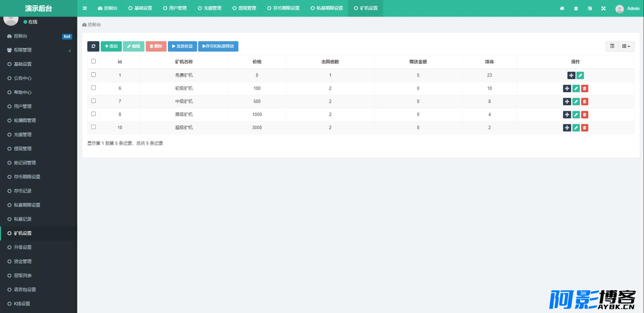Click the drag-sort icon for 免费矿机 row
Screen dimensions: 644x313
pyautogui.click(x=571, y=75)
